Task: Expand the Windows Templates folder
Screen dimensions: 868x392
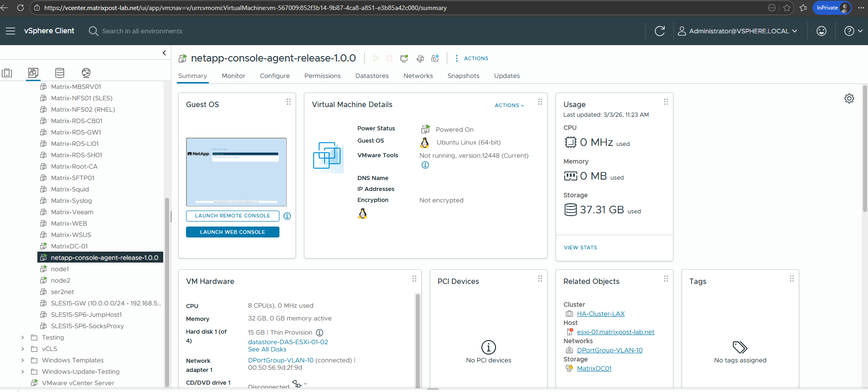Action: 23,360
